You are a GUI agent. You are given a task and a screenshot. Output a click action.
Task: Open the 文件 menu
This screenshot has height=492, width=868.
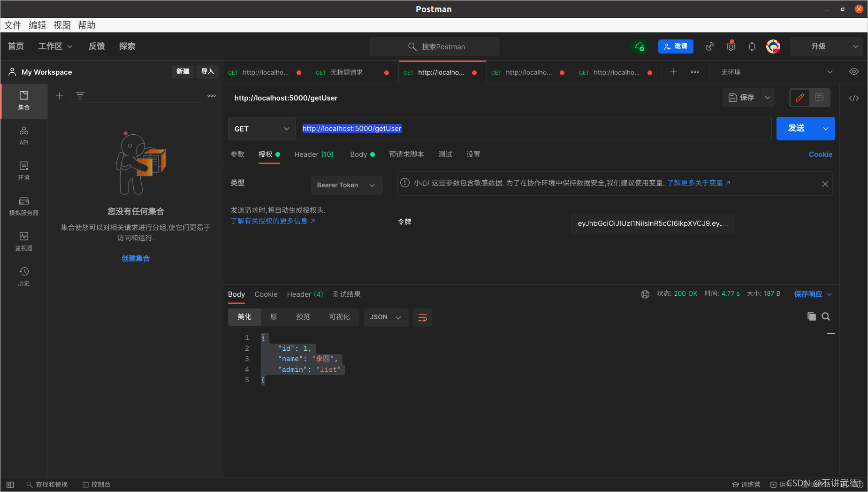(13, 25)
